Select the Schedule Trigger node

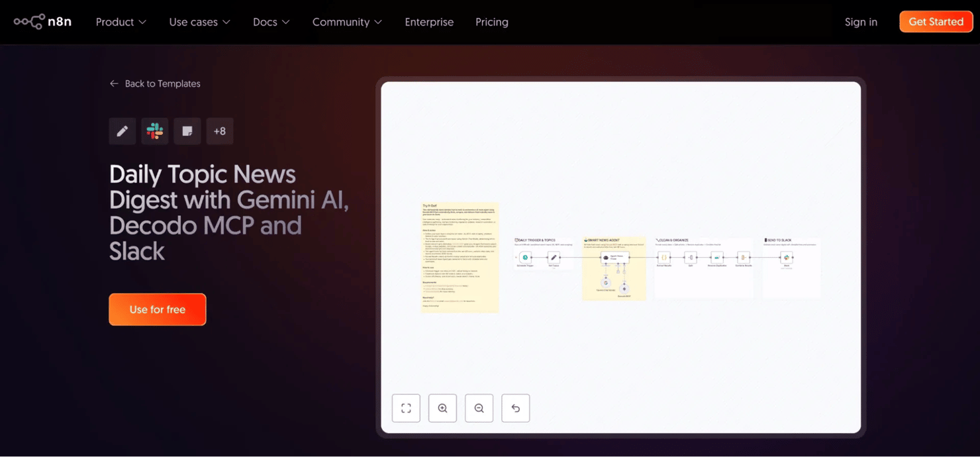click(525, 257)
